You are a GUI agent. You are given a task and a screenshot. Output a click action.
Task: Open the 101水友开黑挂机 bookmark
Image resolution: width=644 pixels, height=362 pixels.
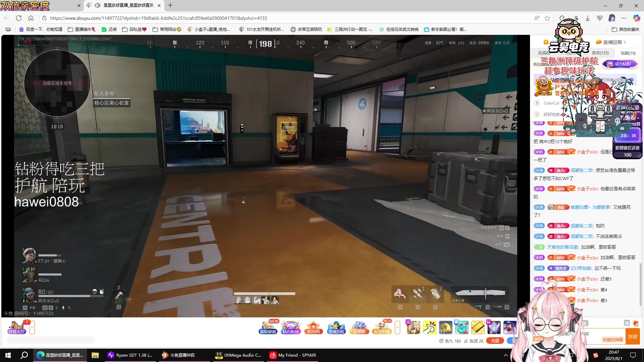(261, 29)
